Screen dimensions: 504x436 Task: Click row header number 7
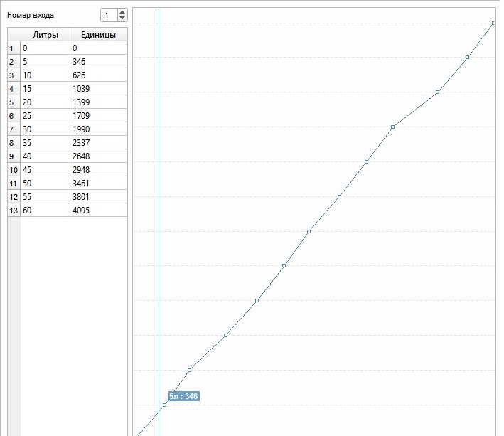14,129
